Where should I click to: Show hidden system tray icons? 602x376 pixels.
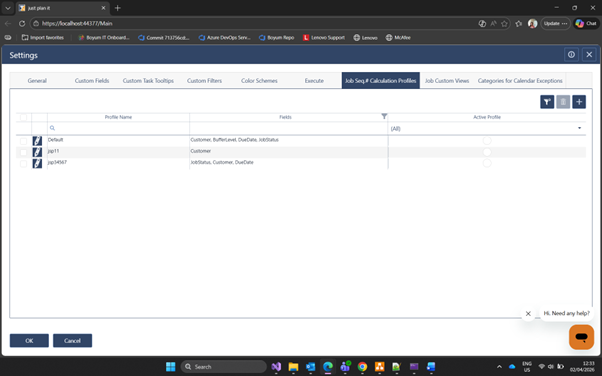(499, 367)
